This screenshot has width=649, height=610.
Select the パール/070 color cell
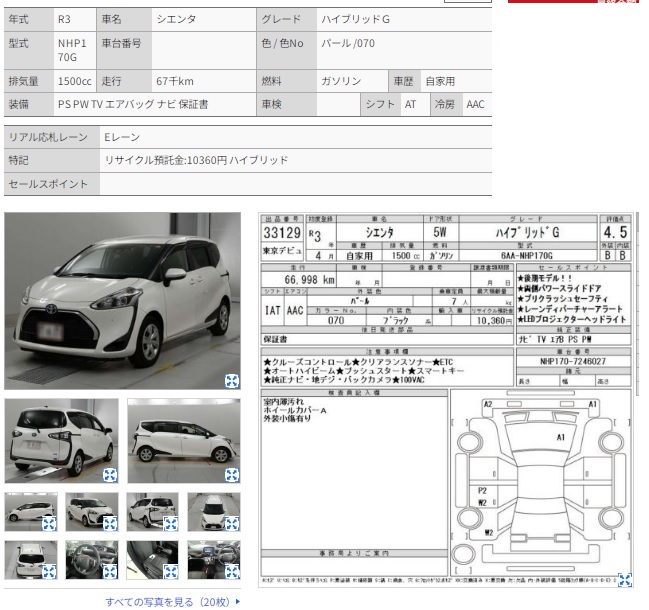coord(404,50)
